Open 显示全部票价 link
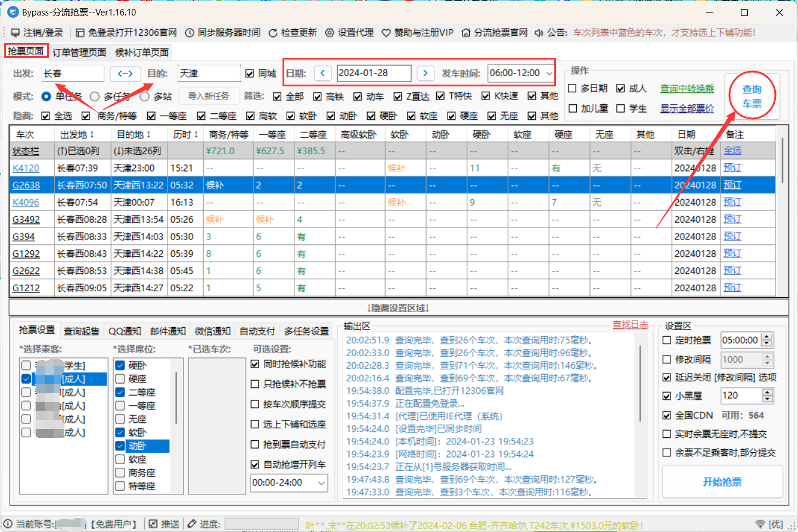 pyautogui.click(x=687, y=108)
